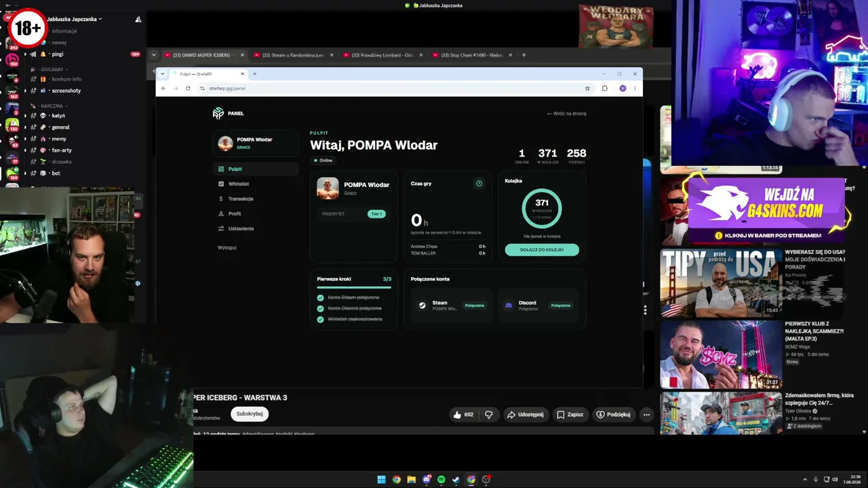The image size is (868, 488).
Task: Click the Zapisz save button
Action: pyautogui.click(x=570, y=414)
